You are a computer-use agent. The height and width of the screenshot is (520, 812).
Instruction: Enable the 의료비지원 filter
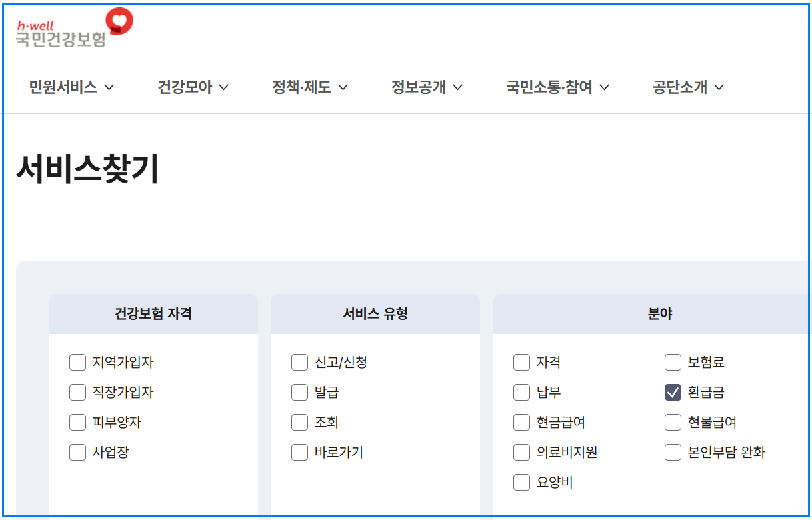(521, 452)
